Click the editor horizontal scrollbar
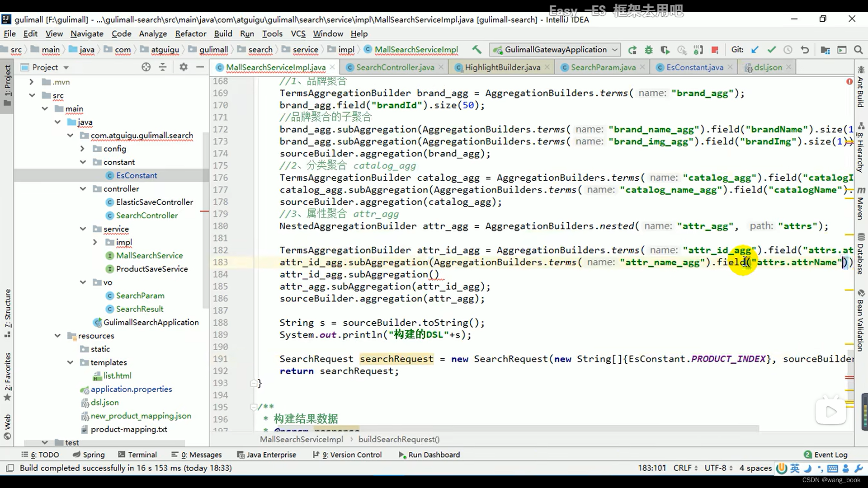Image resolution: width=868 pixels, height=488 pixels. click(x=506, y=428)
